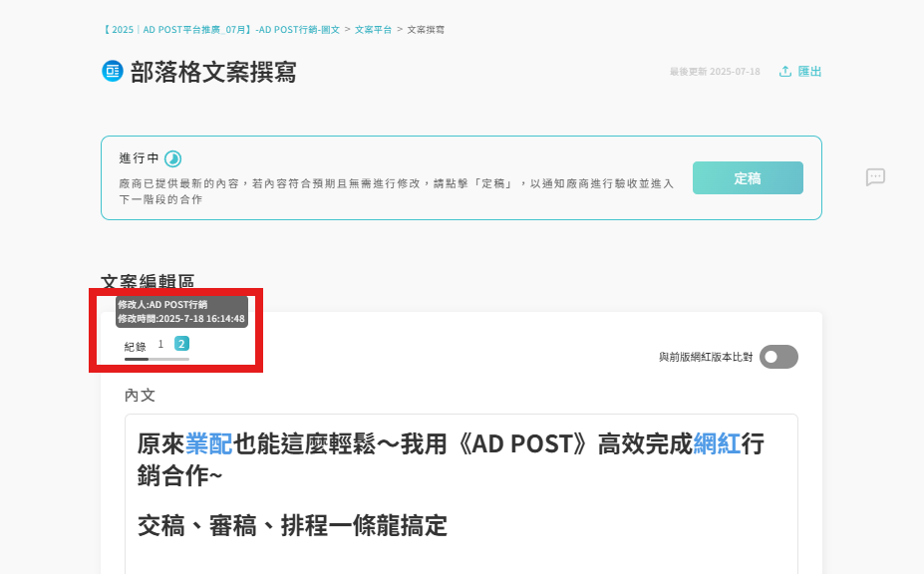The image size is (924, 574).
Task: Go to the 文案平台 breadcrumb
Action: 373,30
